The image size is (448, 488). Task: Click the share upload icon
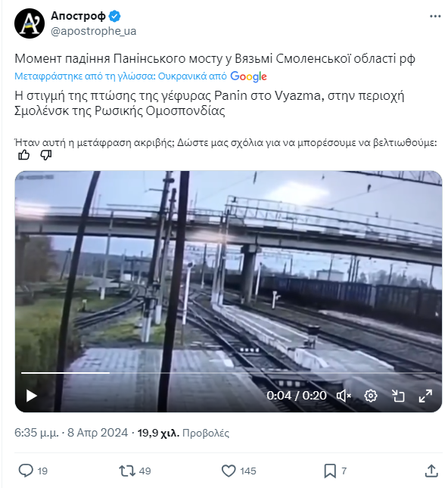click(x=431, y=471)
